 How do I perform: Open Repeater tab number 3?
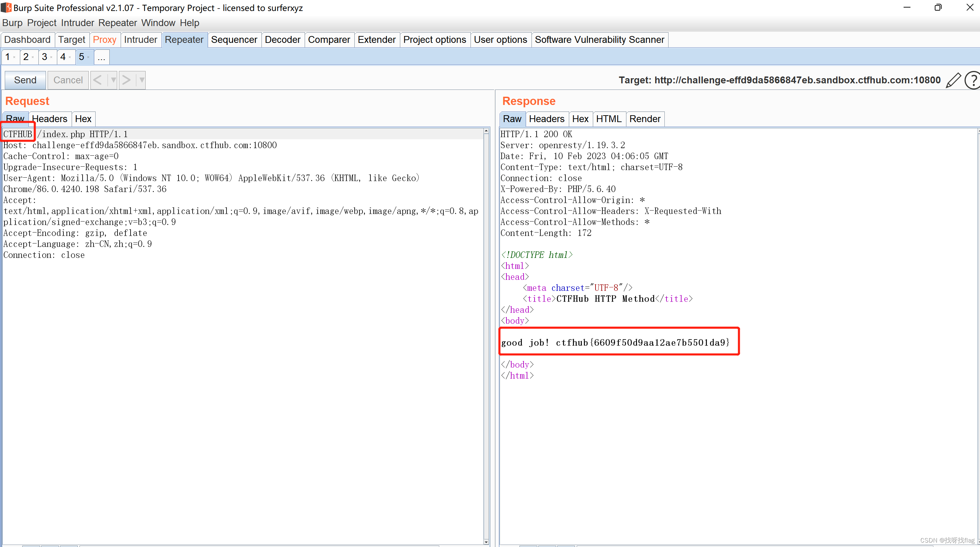point(45,57)
